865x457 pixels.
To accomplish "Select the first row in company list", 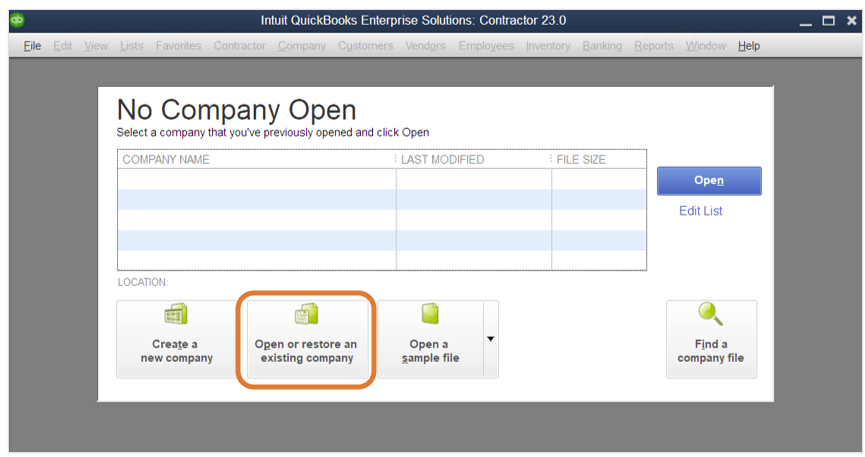I will [x=380, y=179].
